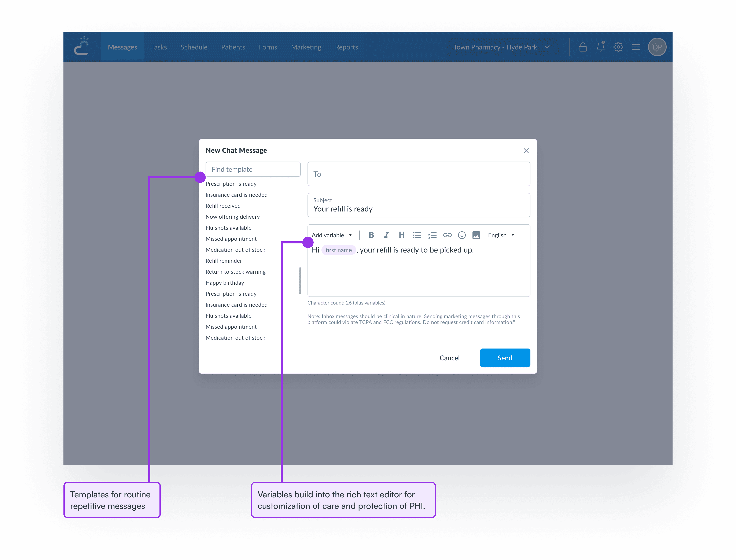Viewport: 736px width, 560px height.
Task: Apply heading style to message text
Action: (402, 235)
